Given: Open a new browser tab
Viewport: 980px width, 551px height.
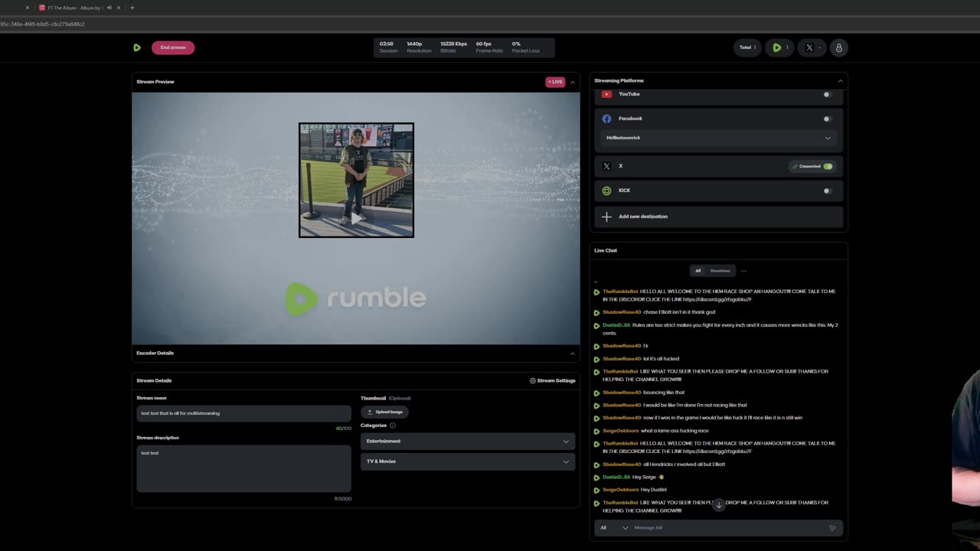Looking at the screenshot, I should [132, 8].
